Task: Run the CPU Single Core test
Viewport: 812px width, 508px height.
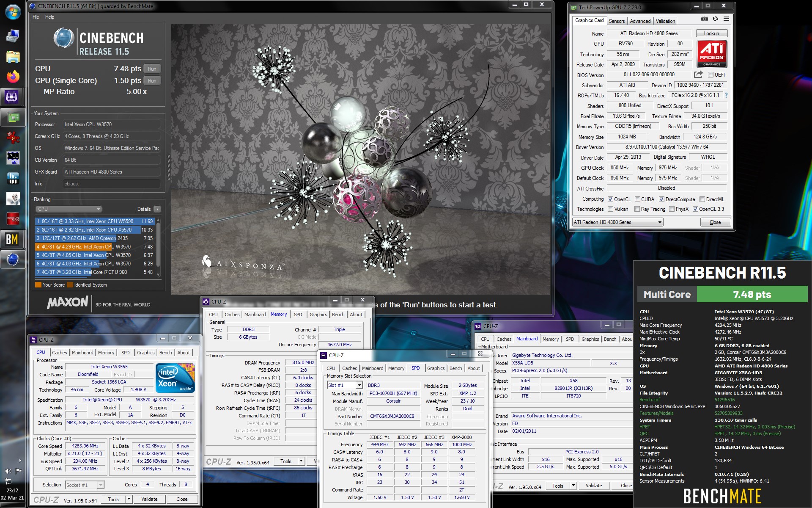Action: pyautogui.click(x=152, y=81)
